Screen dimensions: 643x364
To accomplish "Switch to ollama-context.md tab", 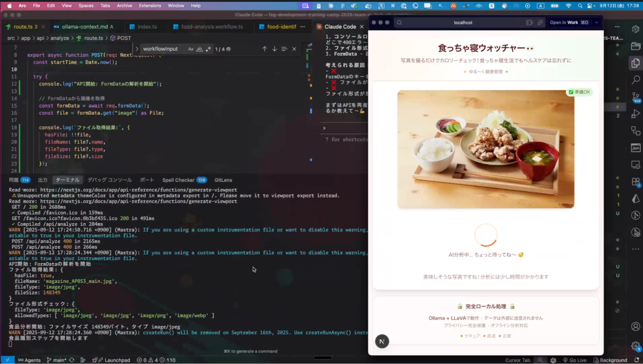I will 84,27.
